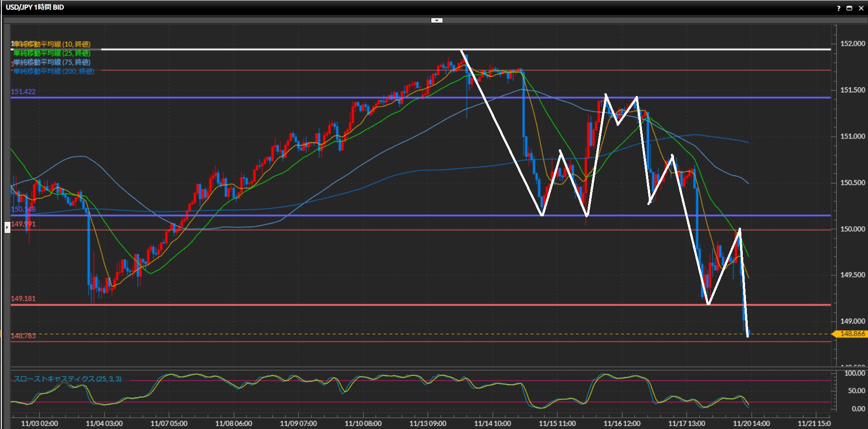This screenshot has width=868, height=429.
Task: Open the help question mark icon
Action: pyautogui.click(x=839, y=8)
